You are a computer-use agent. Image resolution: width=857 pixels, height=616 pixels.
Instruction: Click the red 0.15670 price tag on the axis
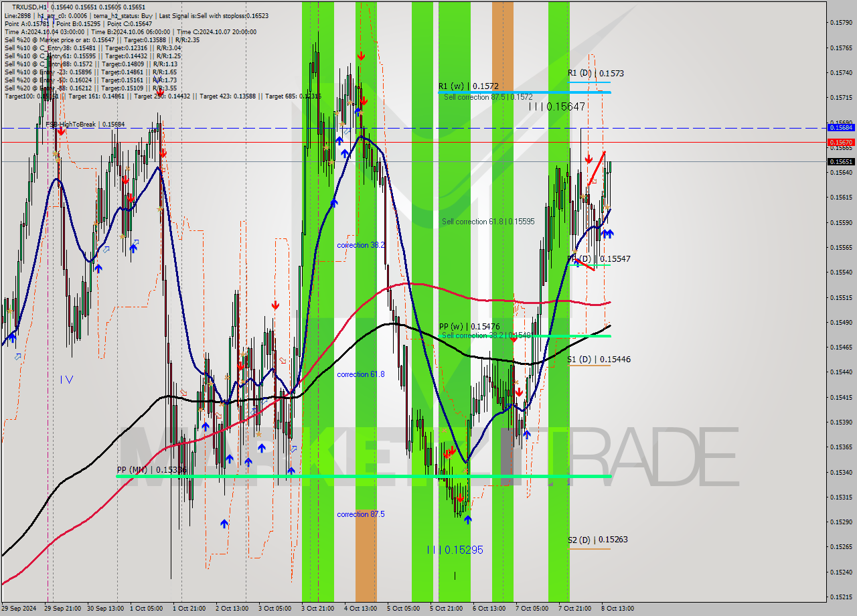tap(840, 142)
